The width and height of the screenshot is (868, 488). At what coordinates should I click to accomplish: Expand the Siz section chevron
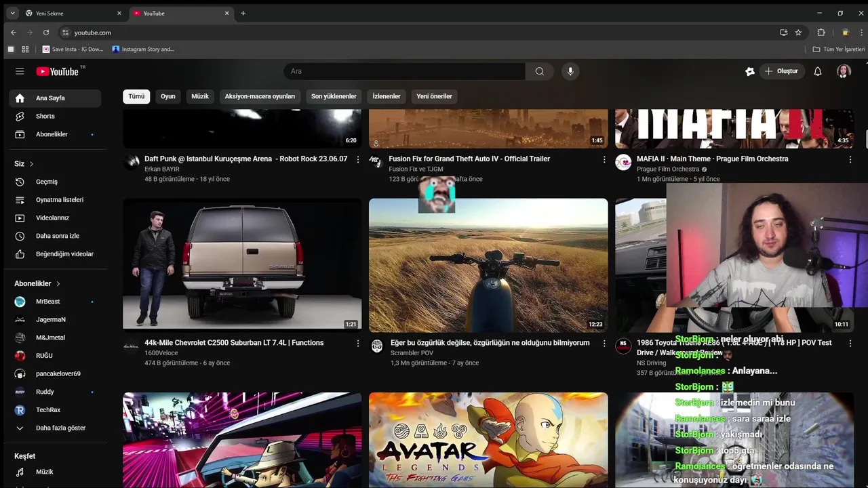31,164
